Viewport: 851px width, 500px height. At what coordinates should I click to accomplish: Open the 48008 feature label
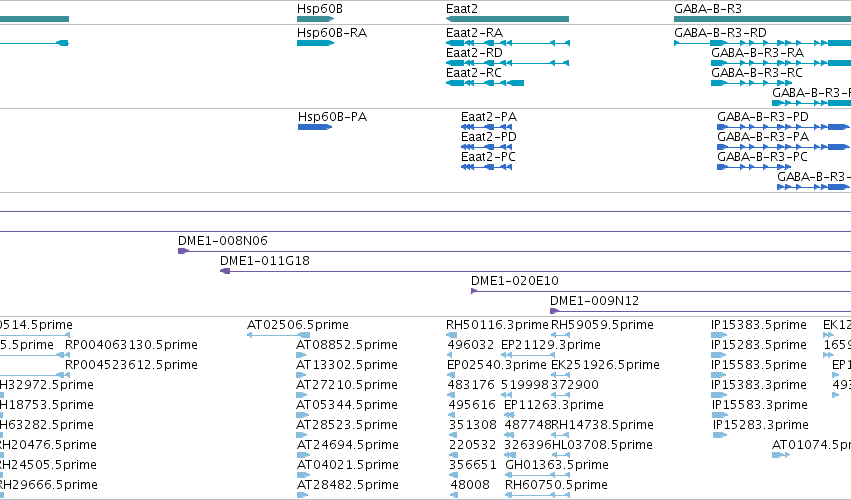(470, 486)
